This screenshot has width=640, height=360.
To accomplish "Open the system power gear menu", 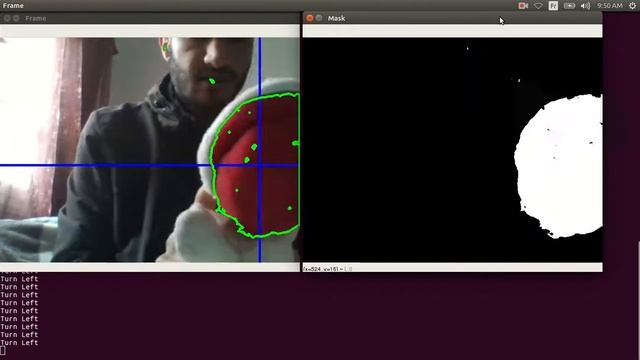I will coord(632,6).
